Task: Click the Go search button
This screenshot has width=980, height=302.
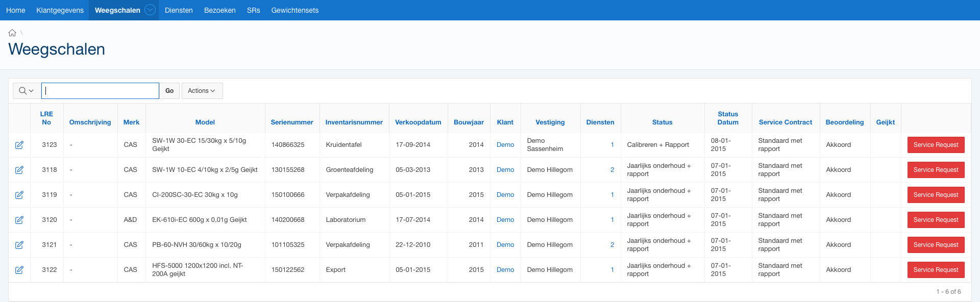Action: pyautogui.click(x=169, y=91)
